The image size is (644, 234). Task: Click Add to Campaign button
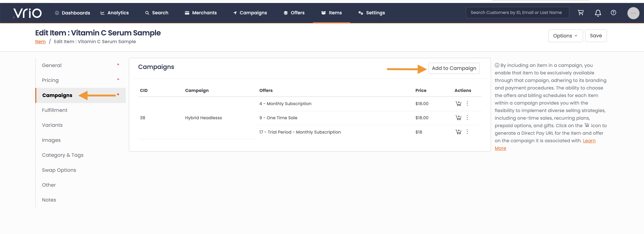coord(454,68)
